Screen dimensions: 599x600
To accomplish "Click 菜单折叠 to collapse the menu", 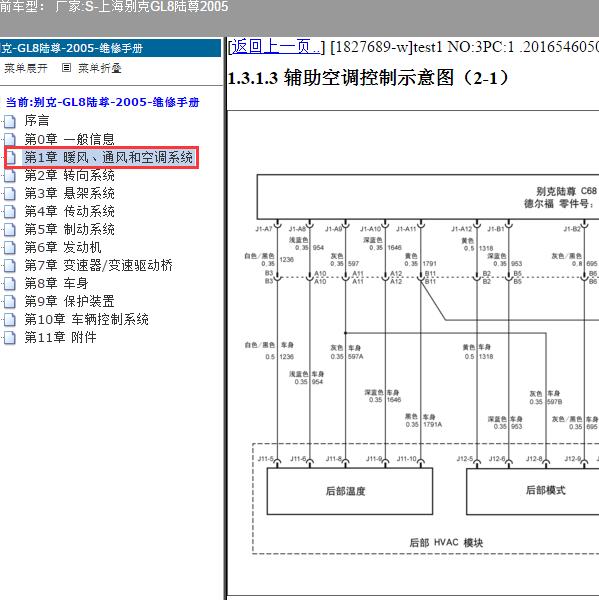I will [100, 68].
